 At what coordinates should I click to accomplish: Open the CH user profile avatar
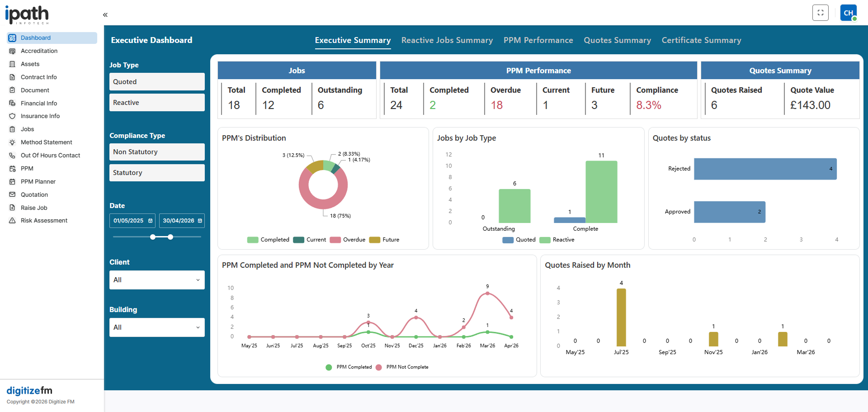coord(849,13)
